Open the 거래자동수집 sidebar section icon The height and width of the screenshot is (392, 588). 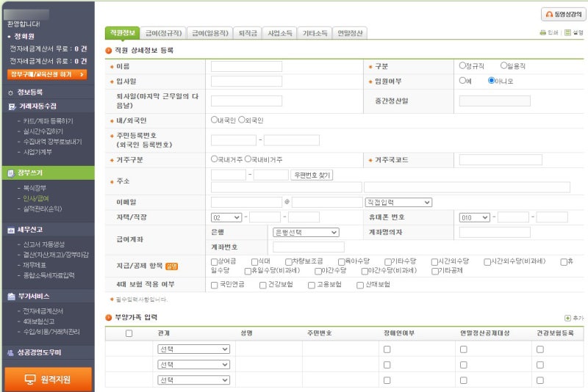pos(12,106)
